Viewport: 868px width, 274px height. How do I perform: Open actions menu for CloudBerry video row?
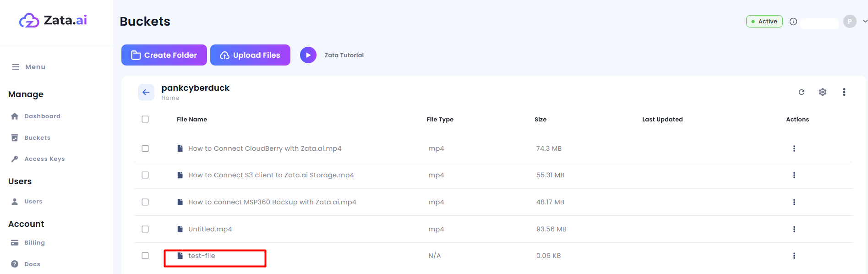pos(794,148)
